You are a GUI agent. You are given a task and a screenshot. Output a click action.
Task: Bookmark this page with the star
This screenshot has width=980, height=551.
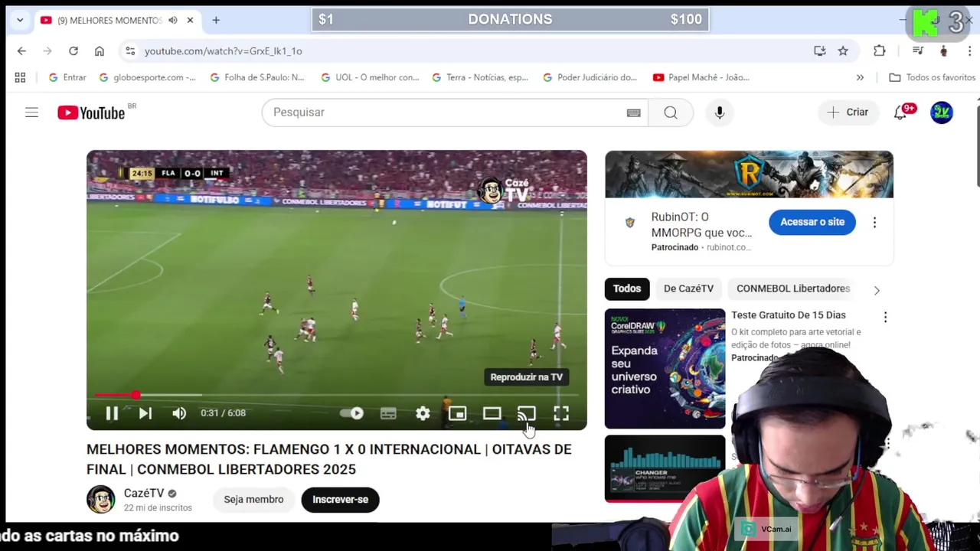(843, 51)
